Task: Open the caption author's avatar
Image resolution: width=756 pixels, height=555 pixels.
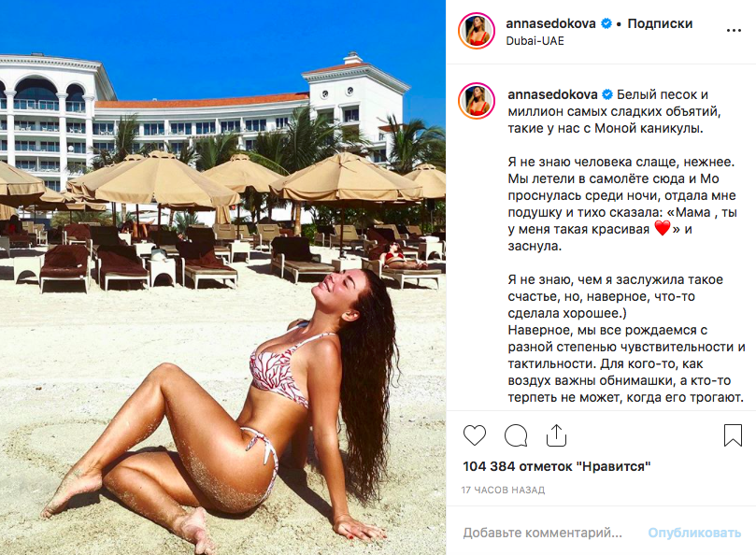Action: [477, 101]
